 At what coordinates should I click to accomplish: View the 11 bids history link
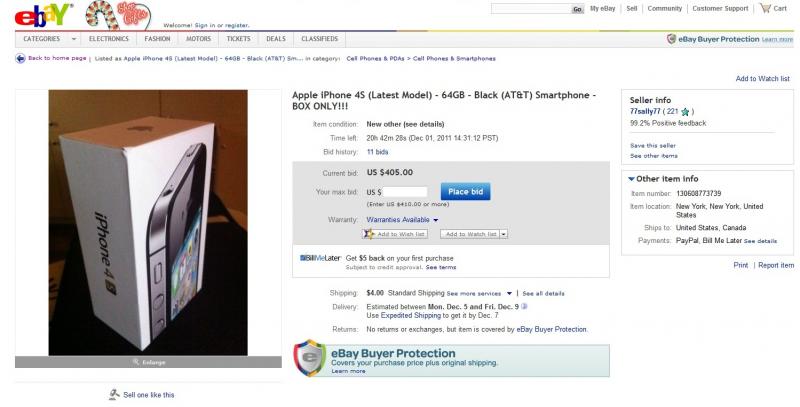tap(377, 152)
